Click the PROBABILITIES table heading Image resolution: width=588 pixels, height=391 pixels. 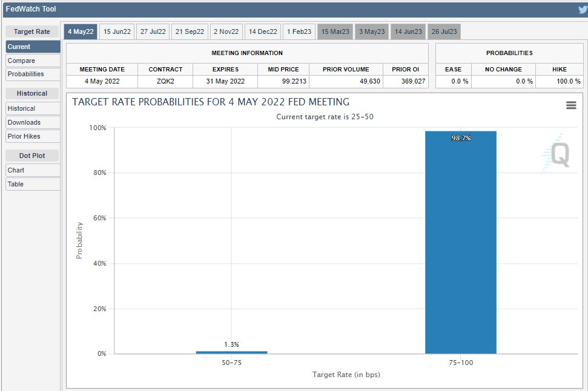(x=509, y=53)
